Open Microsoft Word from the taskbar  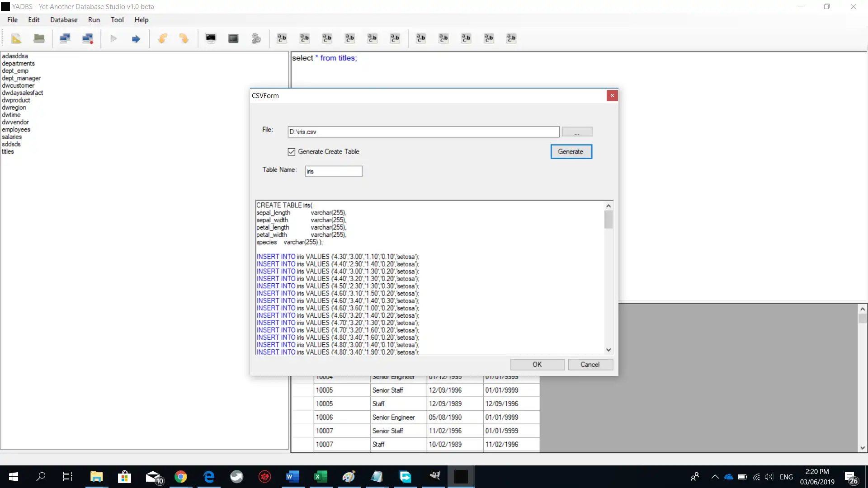pos(292,477)
